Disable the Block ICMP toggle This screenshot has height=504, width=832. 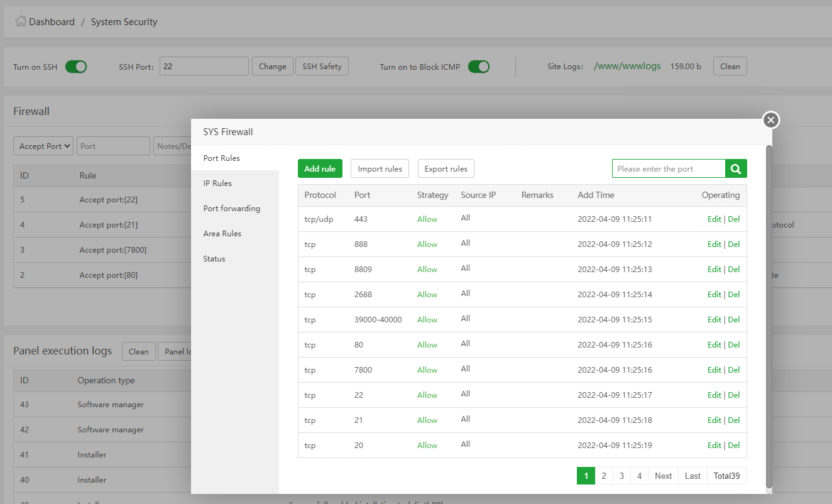[x=479, y=67]
